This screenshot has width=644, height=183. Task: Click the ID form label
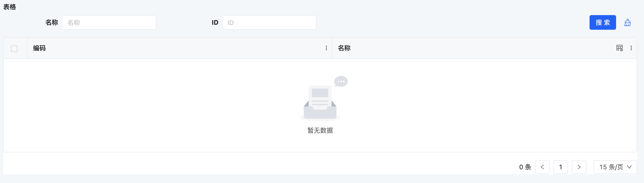215,23
